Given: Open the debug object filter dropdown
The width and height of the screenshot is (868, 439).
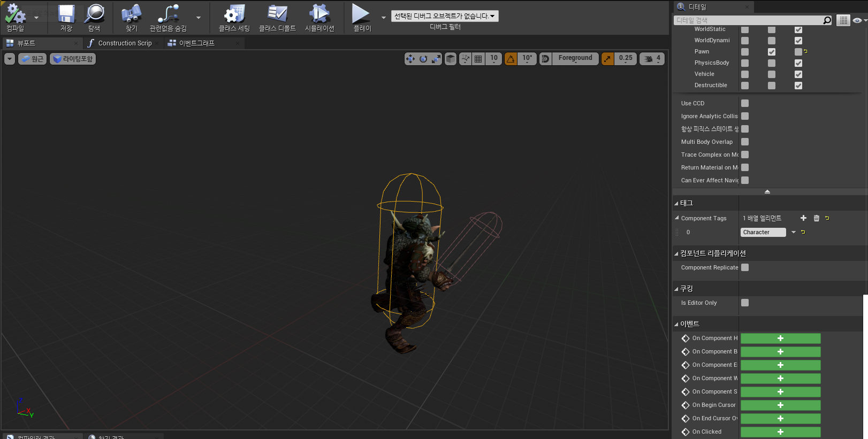Looking at the screenshot, I should pos(445,16).
